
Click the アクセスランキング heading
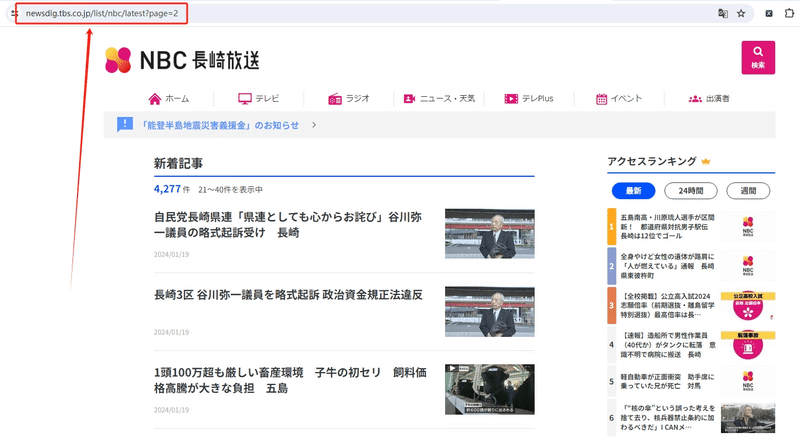point(652,161)
